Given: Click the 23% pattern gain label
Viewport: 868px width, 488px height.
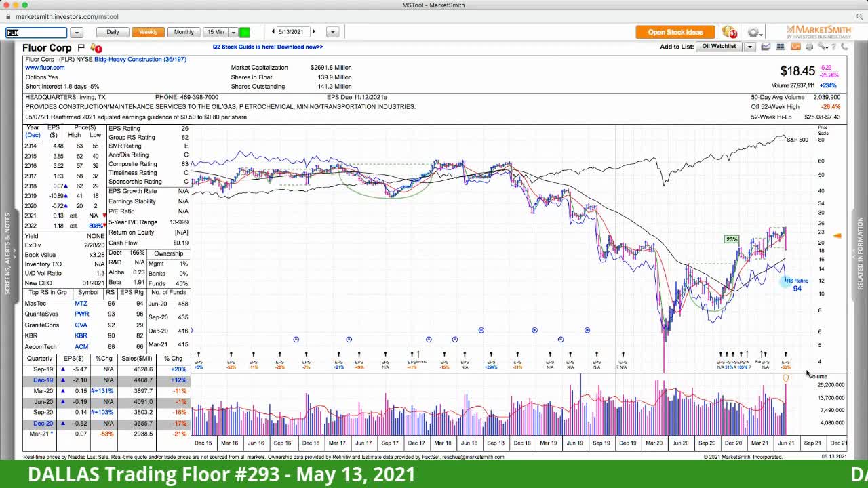Looking at the screenshot, I should [731, 239].
